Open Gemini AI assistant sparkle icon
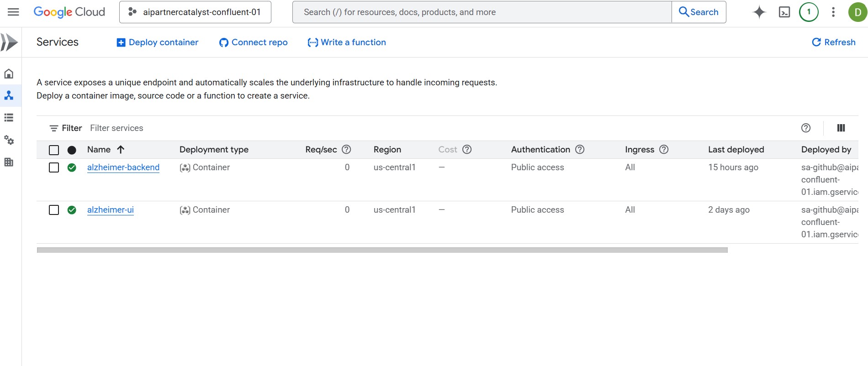 click(x=759, y=12)
